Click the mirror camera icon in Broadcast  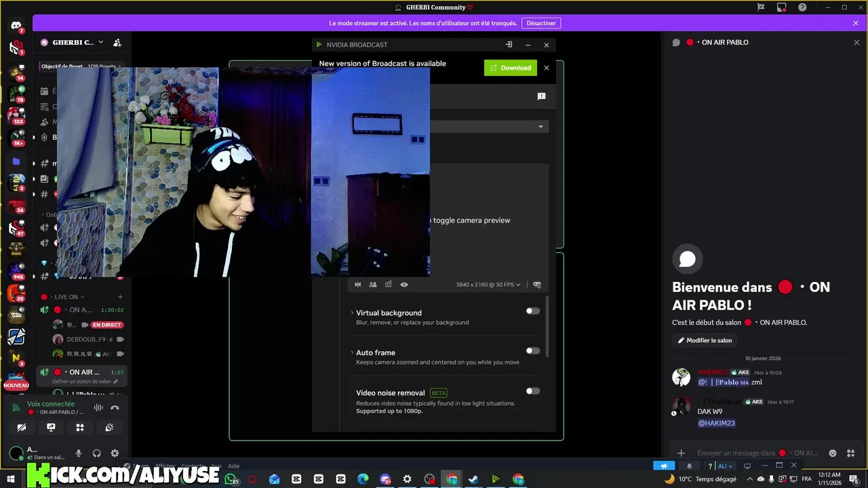pos(357,285)
